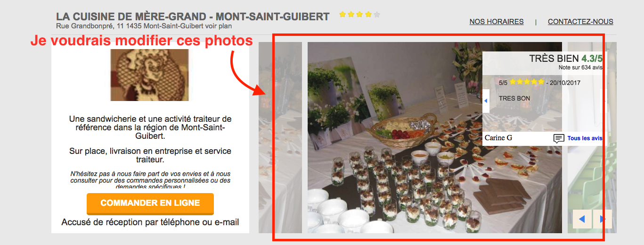Advance to next carousel photo
Image resolution: width=644 pixels, height=245 pixels.
[x=603, y=219]
